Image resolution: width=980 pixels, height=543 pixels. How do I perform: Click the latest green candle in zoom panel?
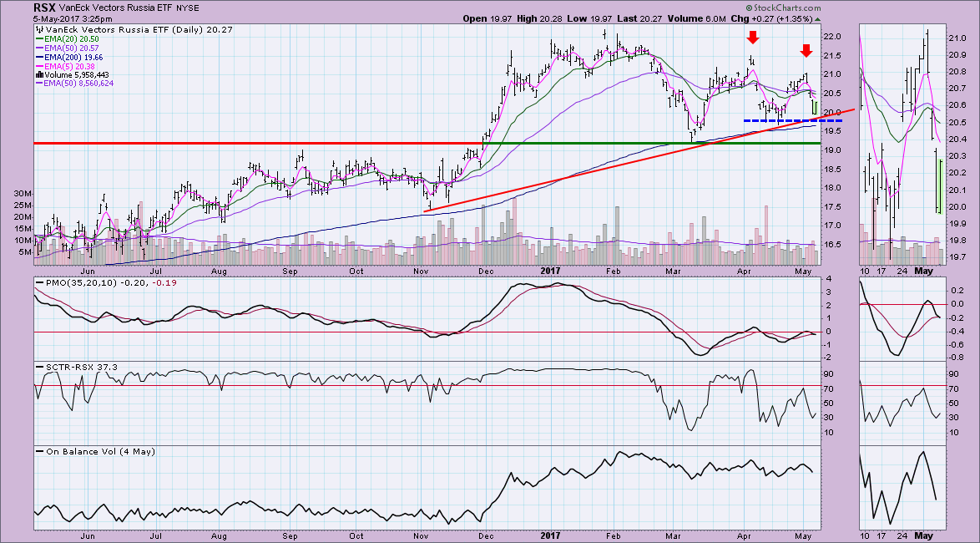939,185
